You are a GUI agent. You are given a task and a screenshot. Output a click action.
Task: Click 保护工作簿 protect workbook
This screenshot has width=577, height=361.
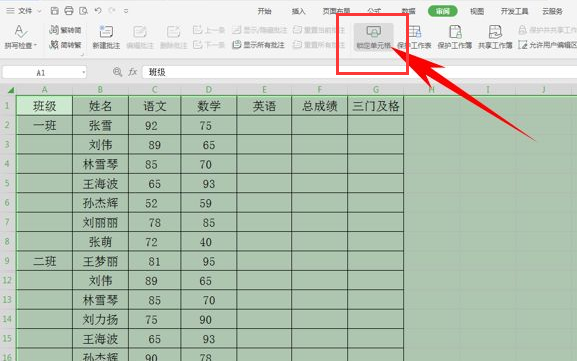click(455, 37)
